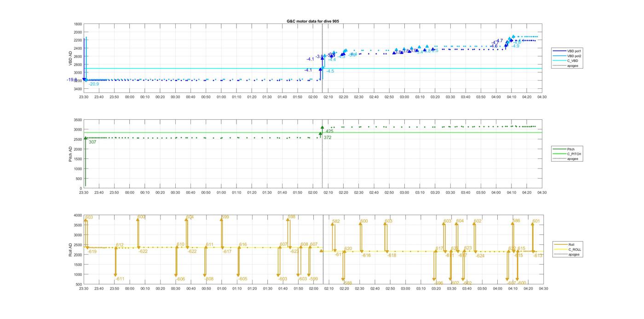The image size is (644, 319).
Task: Click the '582' roll data label
Action: 336,221
